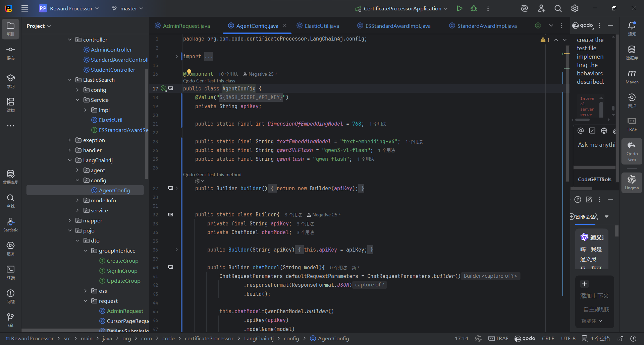Open the Statistic tool window
Image resolution: width=644 pixels, height=345 pixels.
pyautogui.click(x=10, y=225)
